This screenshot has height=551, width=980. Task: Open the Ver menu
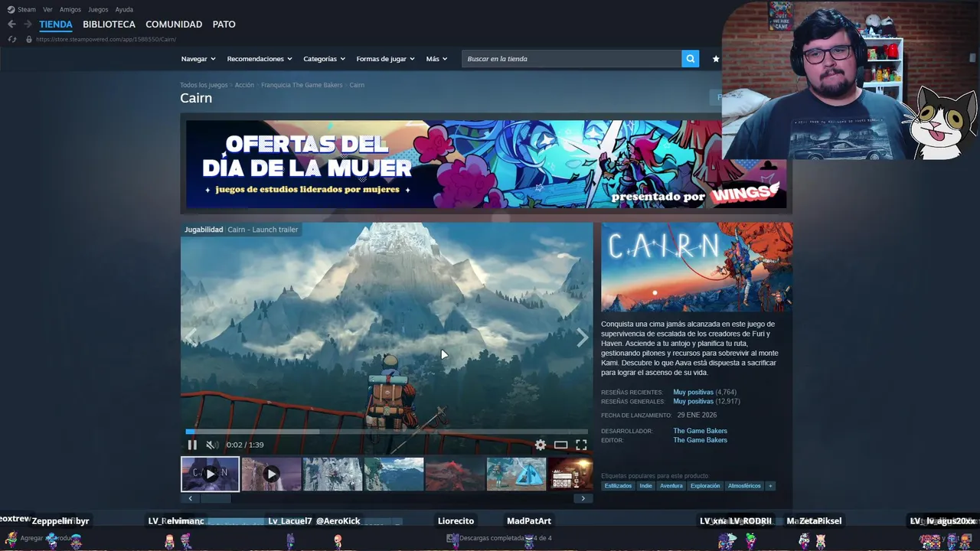point(48,9)
